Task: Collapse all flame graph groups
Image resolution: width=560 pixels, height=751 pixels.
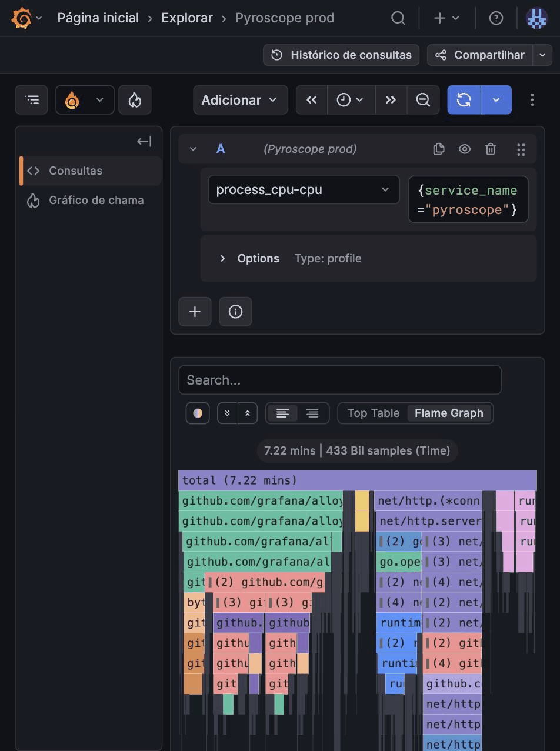Action: 248,413
